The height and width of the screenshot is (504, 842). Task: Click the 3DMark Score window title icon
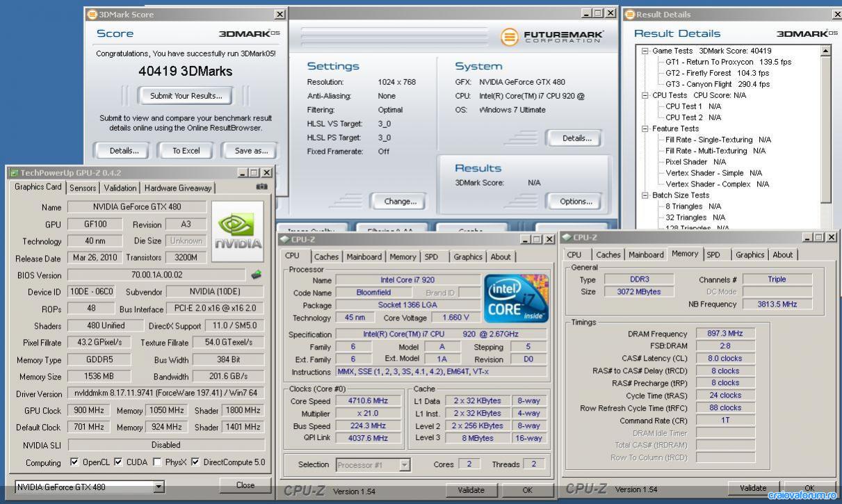pyautogui.click(x=92, y=15)
